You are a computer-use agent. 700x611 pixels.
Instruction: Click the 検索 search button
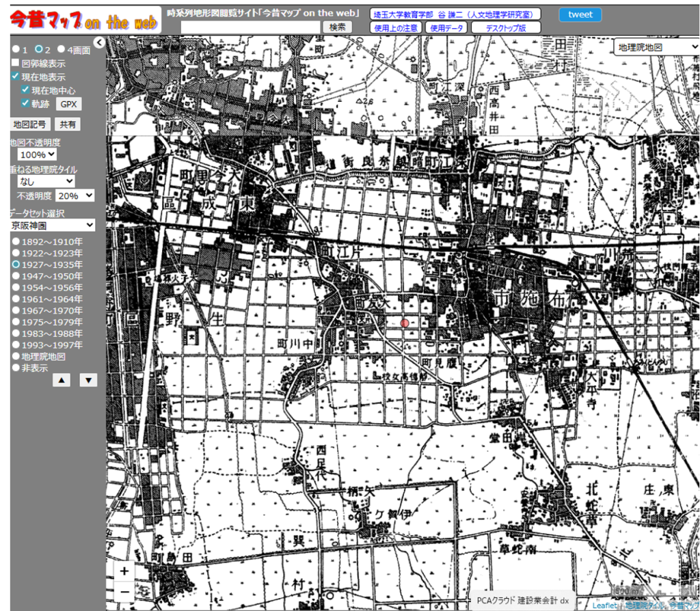337,27
